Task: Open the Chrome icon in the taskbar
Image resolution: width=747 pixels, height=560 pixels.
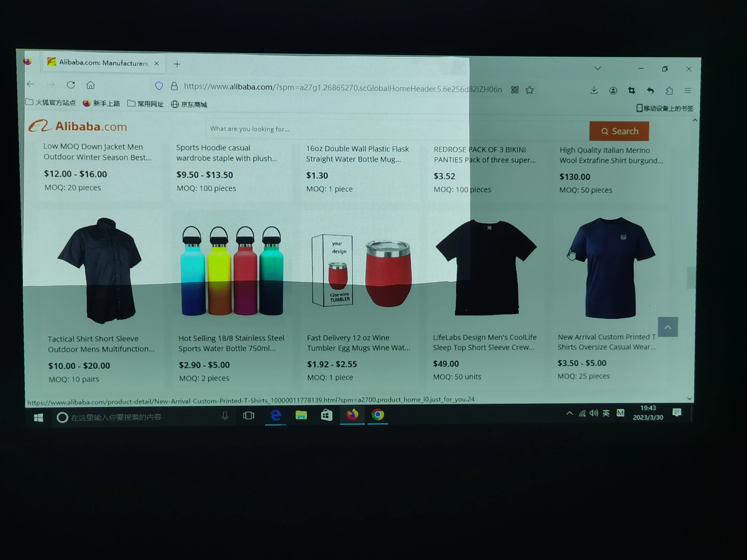Action: [378, 414]
